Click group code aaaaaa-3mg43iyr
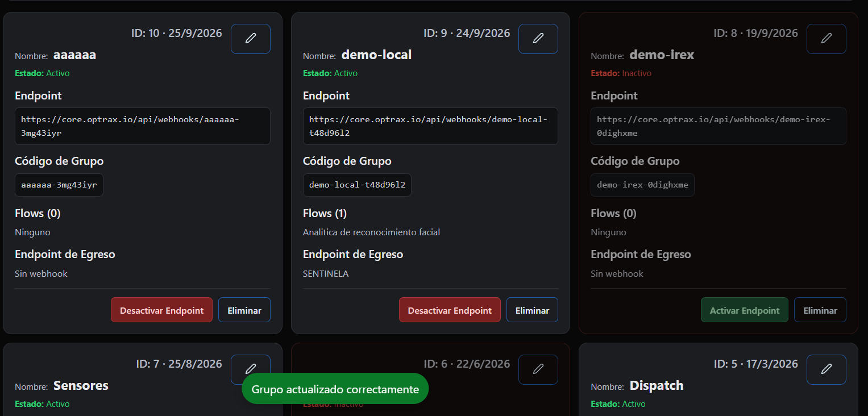 pos(59,185)
